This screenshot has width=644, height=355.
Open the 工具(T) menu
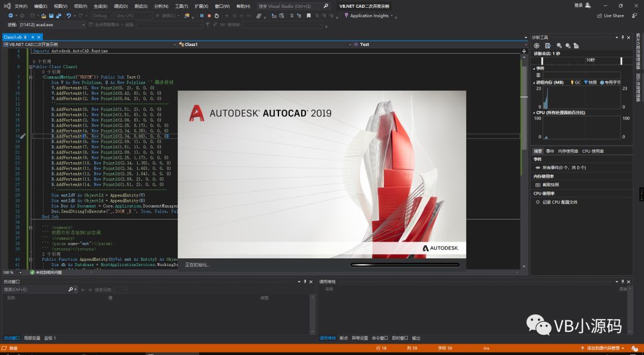point(181,6)
